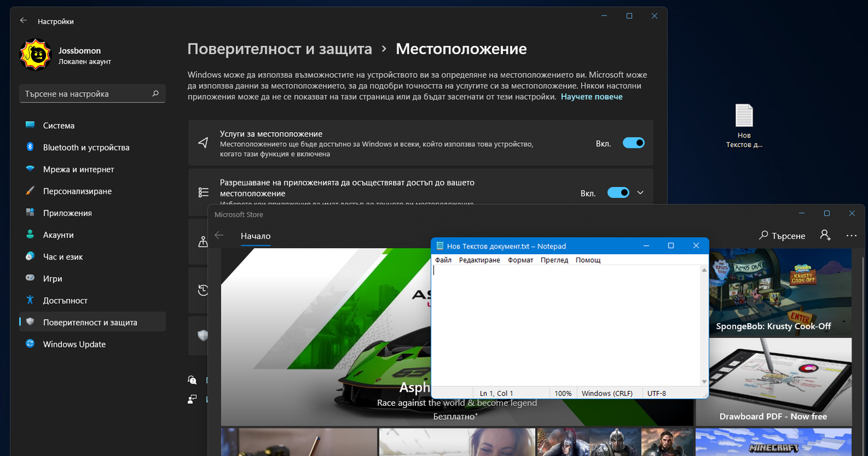Click the Jossbomon profile avatar
868x456 pixels.
click(35, 55)
